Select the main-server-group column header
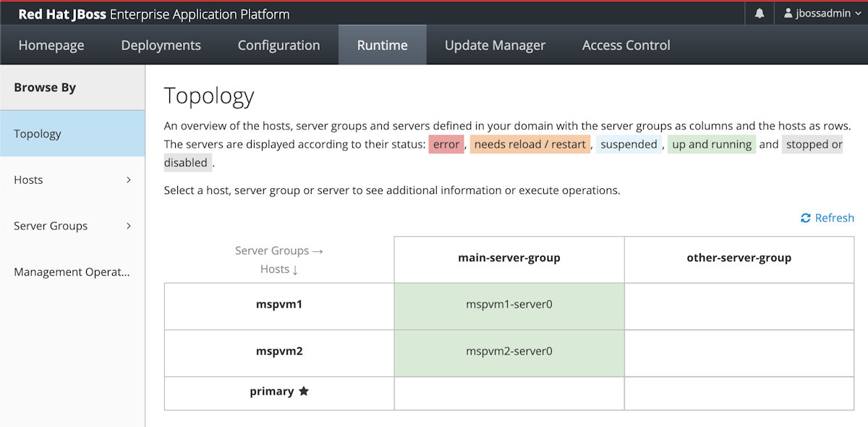Viewport: 868px width, 427px height. point(509,258)
